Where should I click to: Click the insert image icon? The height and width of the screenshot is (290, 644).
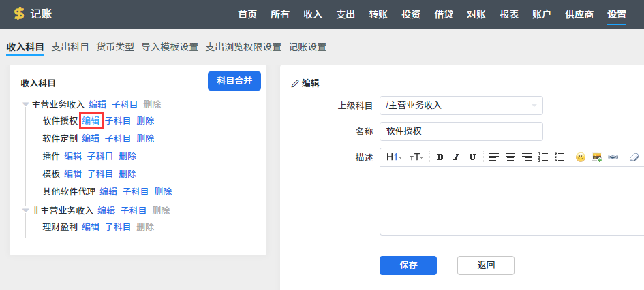tap(597, 157)
